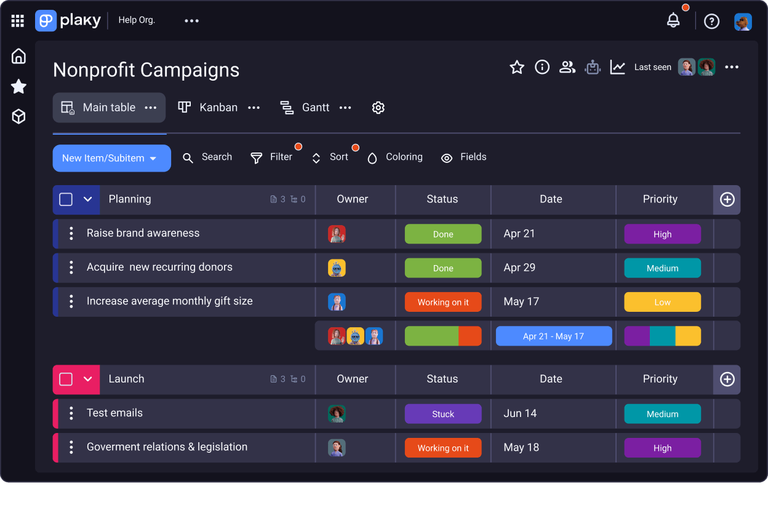
Task: Open the apps grid launcher
Action: coord(18,21)
